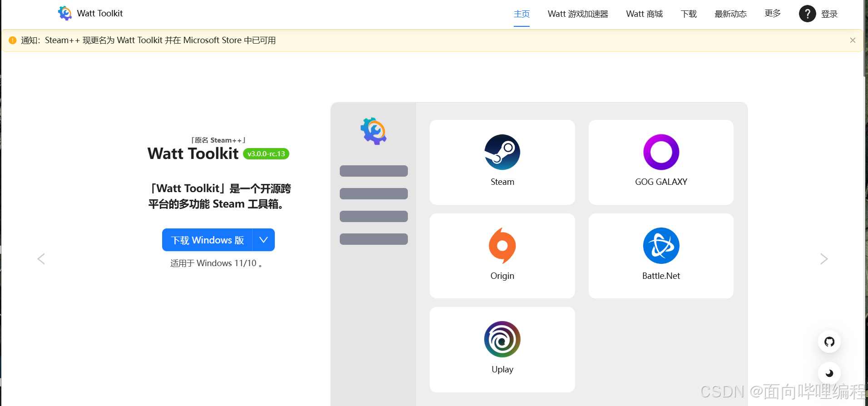Click the notification banner message text
868x406 pixels.
coord(148,40)
